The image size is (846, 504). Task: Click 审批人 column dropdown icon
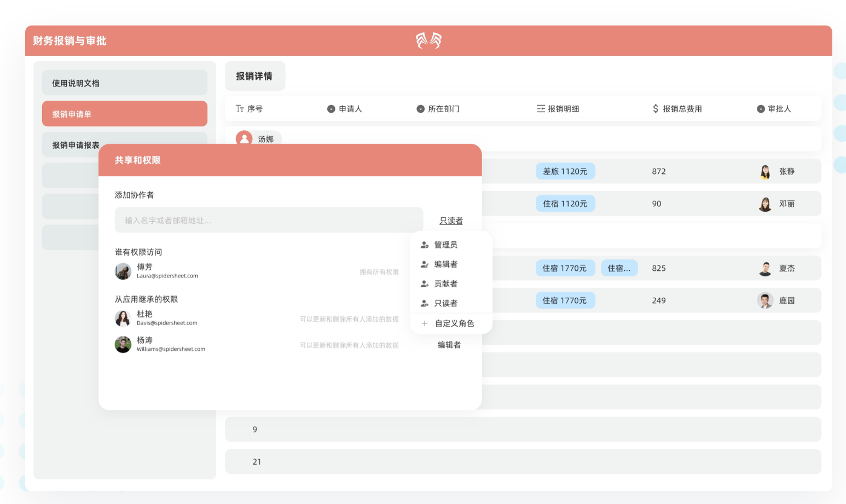pos(761,109)
